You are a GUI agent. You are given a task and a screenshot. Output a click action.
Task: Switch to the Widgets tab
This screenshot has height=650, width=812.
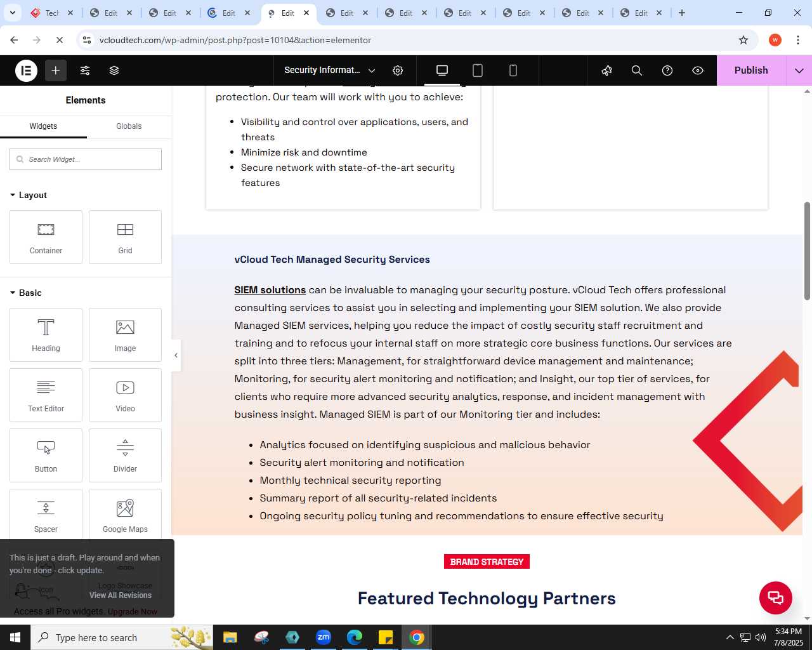(43, 126)
